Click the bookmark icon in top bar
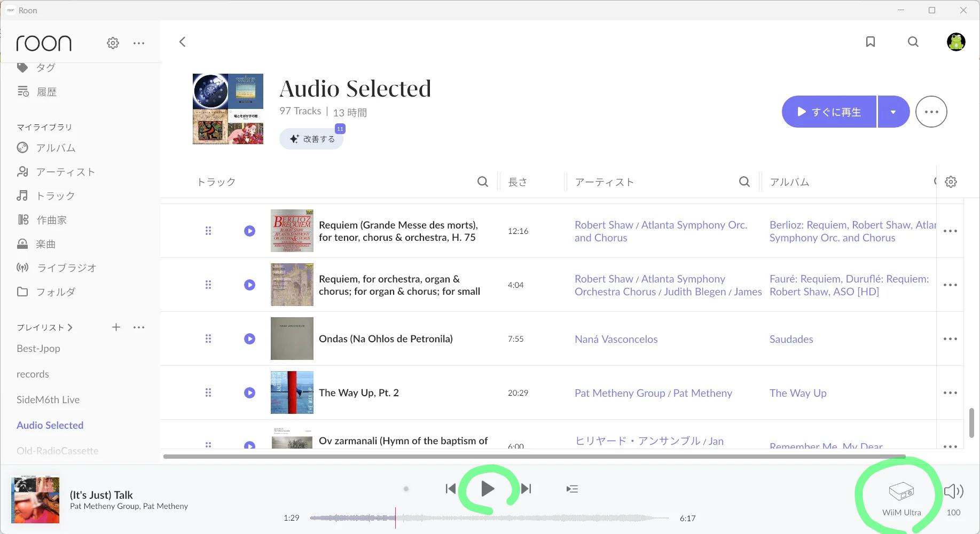Screen dimensions: 980x534 pos(870,42)
